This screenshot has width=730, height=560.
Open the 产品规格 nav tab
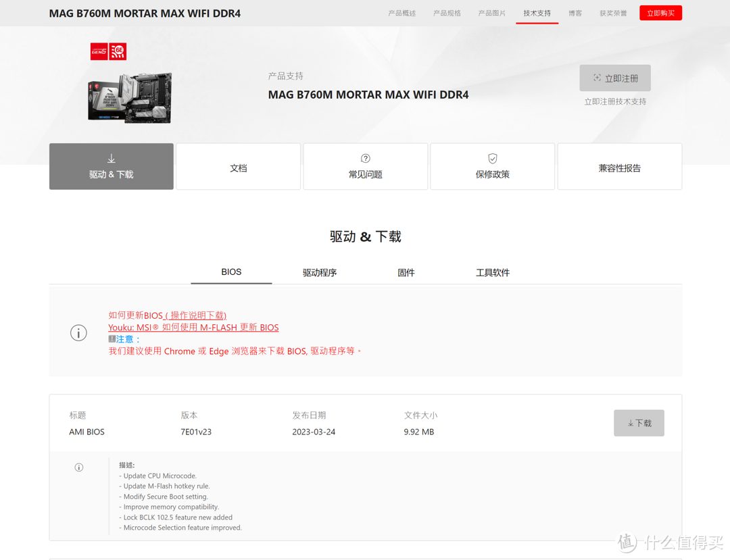[447, 13]
